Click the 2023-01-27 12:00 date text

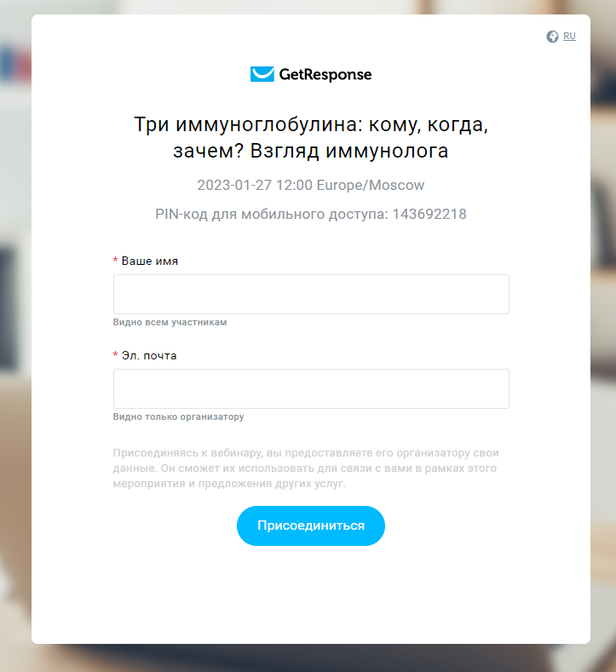[255, 185]
